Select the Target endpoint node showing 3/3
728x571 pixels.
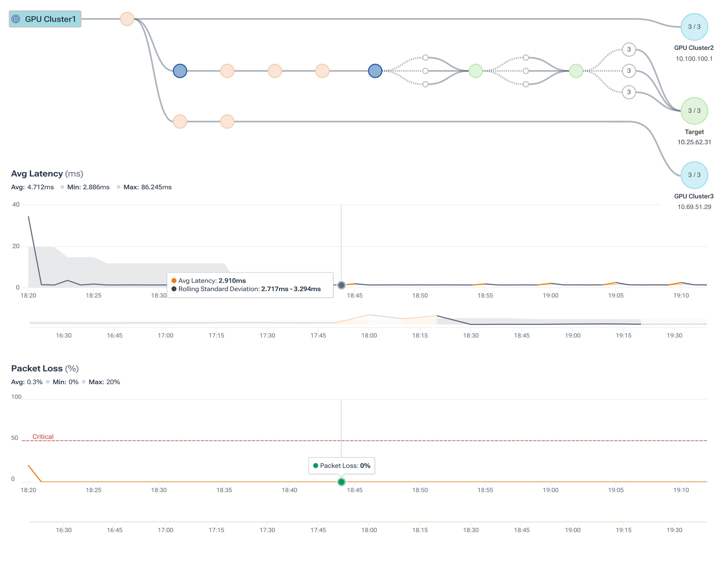[x=694, y=111]
